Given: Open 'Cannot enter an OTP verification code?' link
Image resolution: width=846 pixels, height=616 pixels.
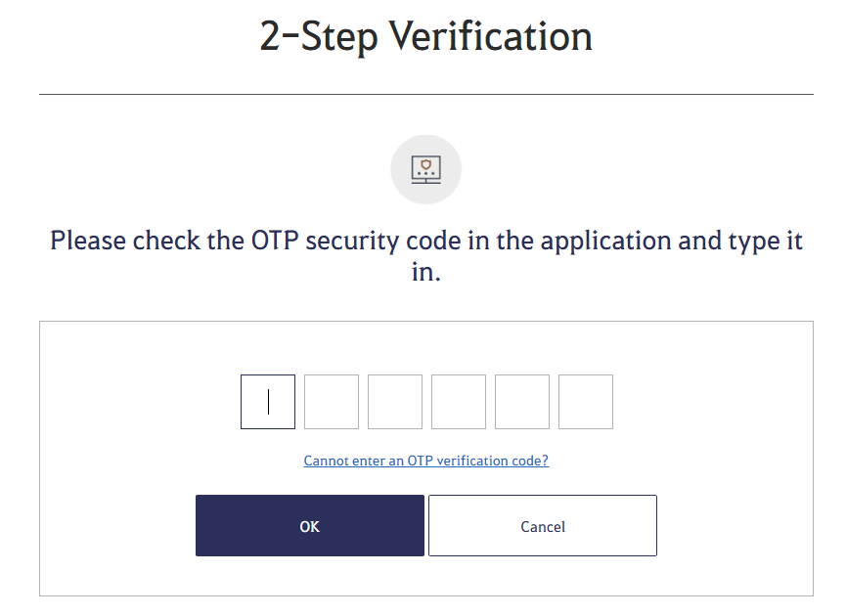Looking at the screenshot, I should [x=426, y=461].
